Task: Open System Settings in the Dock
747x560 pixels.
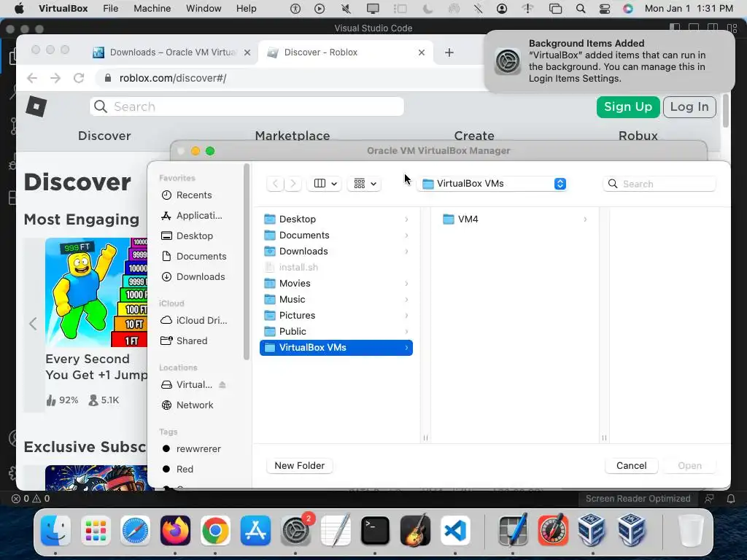Action: click(x=295, y=531)
